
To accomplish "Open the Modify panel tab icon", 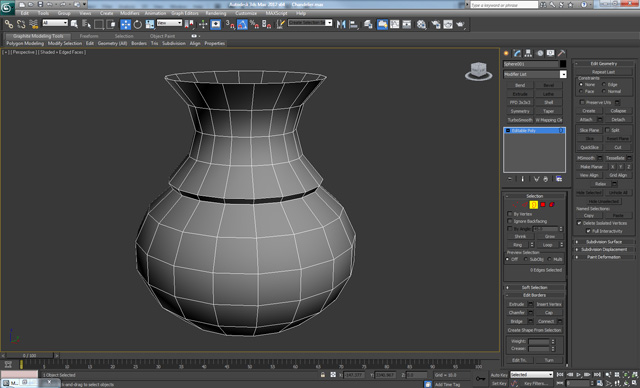I will coord(517,53).
